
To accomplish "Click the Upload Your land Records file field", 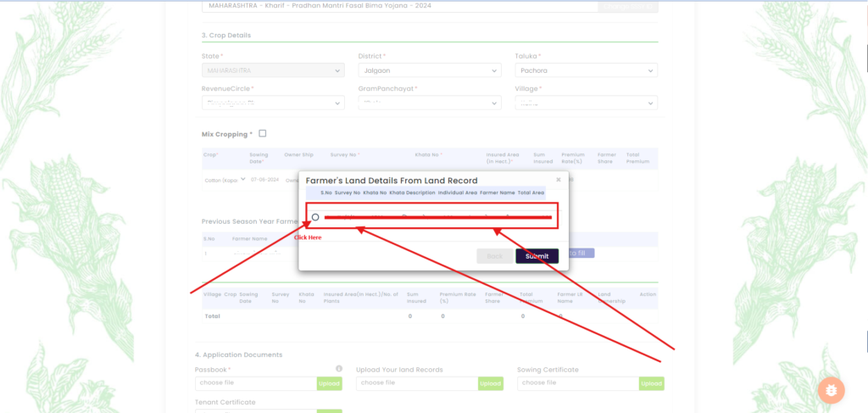I will coord(416,383).
